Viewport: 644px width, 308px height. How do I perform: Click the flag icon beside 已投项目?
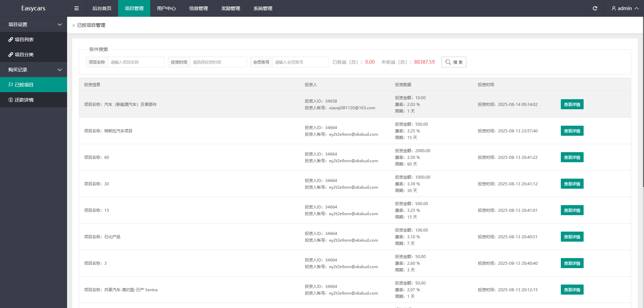[11, 85]
